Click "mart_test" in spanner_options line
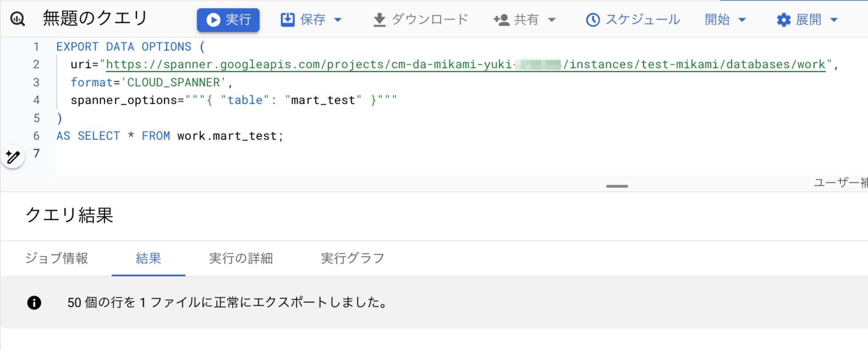Viewport: 868px width, 350px height. [323, 100]
